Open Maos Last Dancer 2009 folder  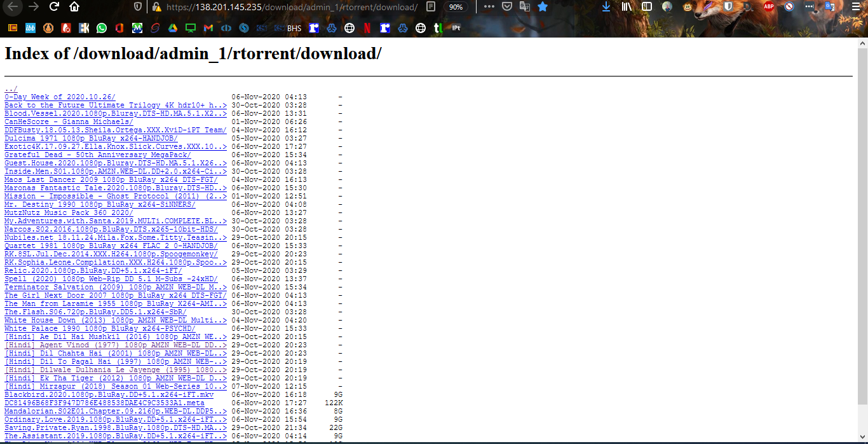111,179
